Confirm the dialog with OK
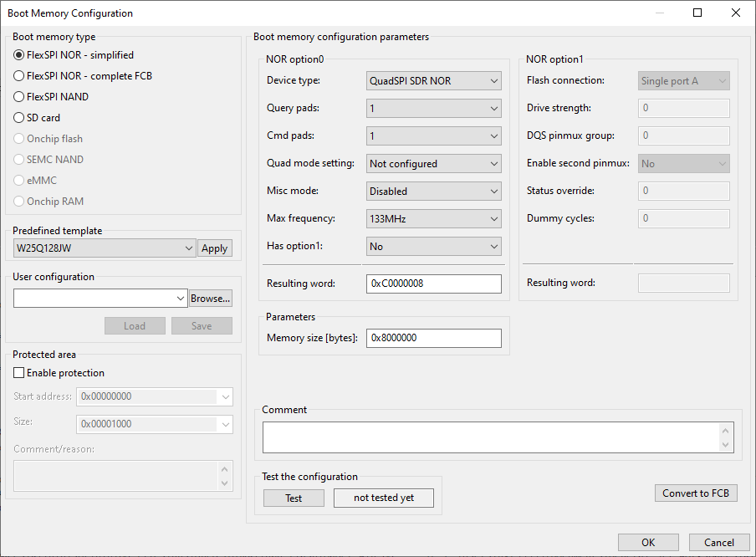The width and height of the screenshot is (756, 557). [x=648, y=542]
